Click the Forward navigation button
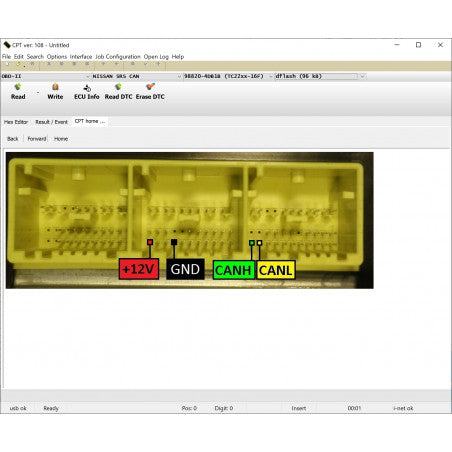Image resolution: width=452 pixels, height=452 pixels. tap(37, 139)
